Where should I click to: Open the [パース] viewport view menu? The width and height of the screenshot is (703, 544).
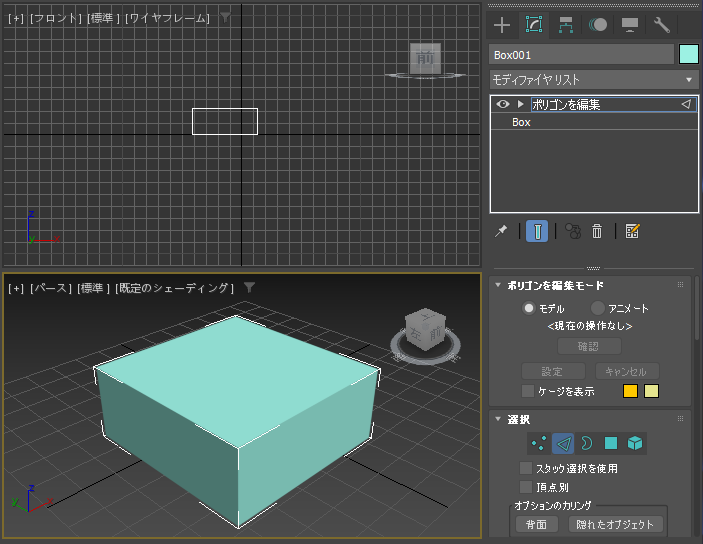pos(51,288)
